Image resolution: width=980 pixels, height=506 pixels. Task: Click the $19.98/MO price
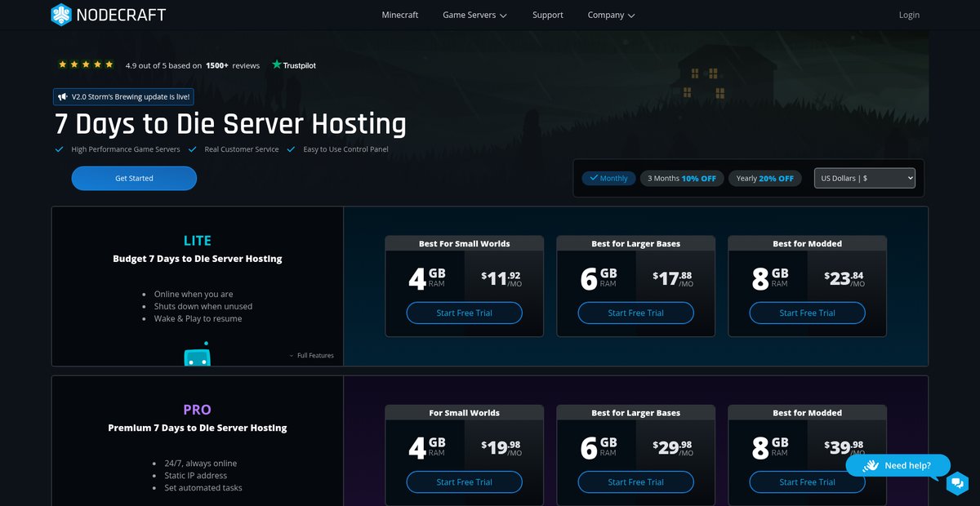[501, 447]
